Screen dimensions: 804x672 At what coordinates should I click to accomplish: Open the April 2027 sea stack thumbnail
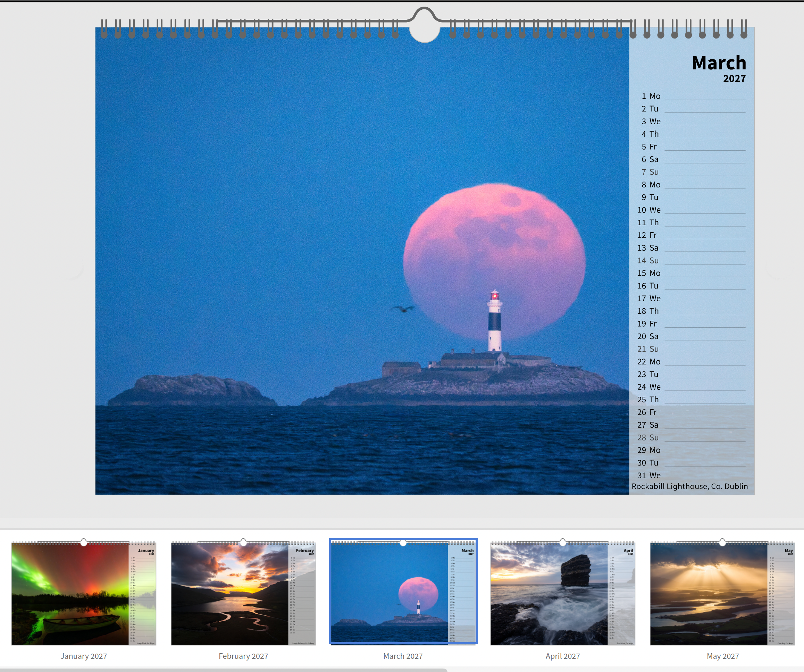pyautogui.click(x=563, y=593)
